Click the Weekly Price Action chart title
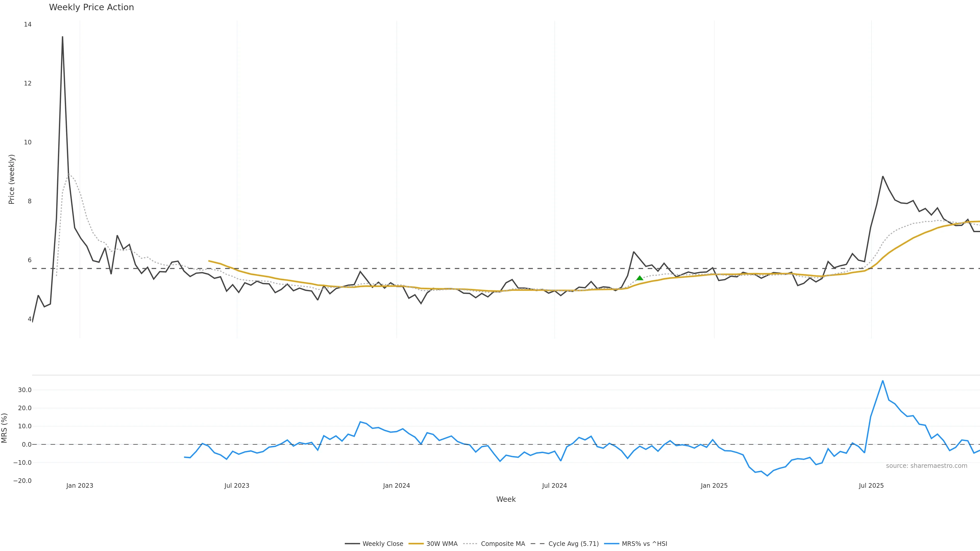The width and height of the screenshot is (980, 551). (x=91, y=7)
